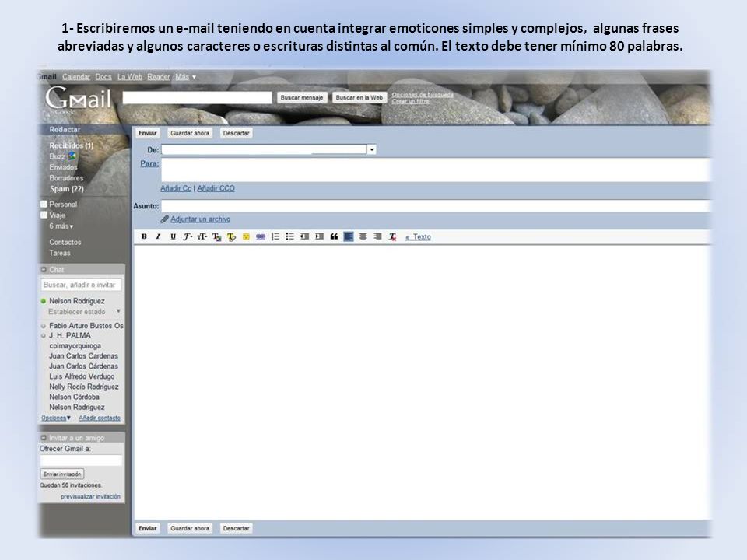Apply a bulleted list

tap(289, 236)
